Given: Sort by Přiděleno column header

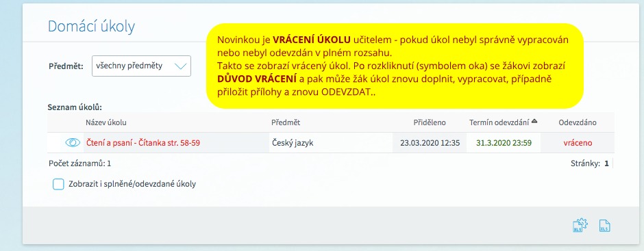Looking at the screenshot, I should (430, 122).
